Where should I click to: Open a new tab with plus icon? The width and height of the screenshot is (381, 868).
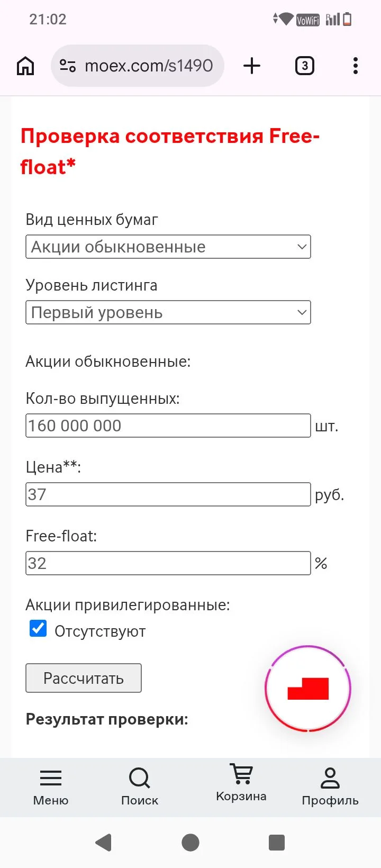pos(252,66)
